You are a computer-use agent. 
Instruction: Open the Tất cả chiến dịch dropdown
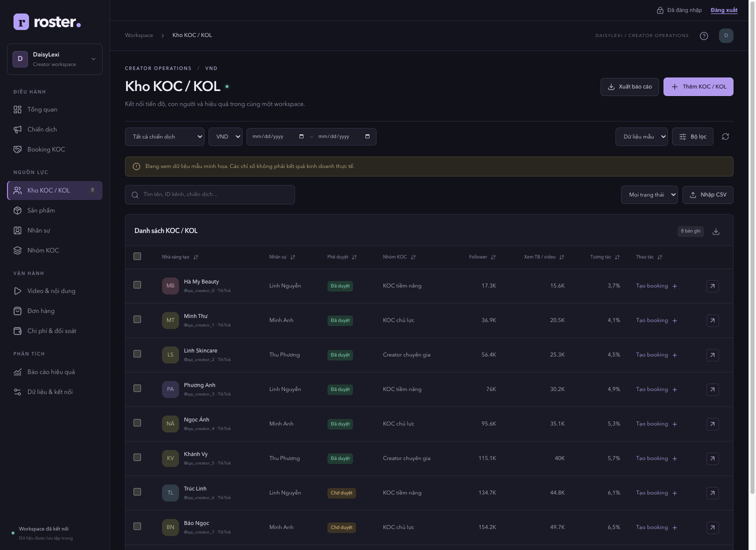pos(164,136)
